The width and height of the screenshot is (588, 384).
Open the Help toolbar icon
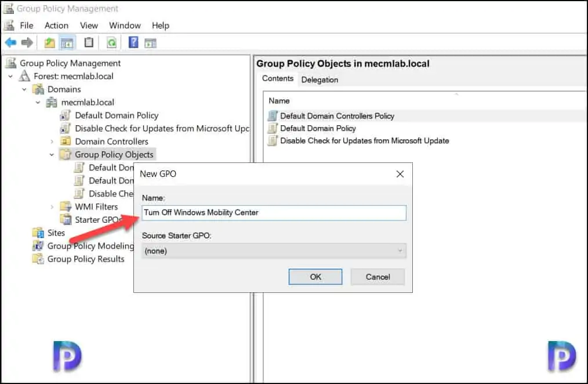(133, 42)
